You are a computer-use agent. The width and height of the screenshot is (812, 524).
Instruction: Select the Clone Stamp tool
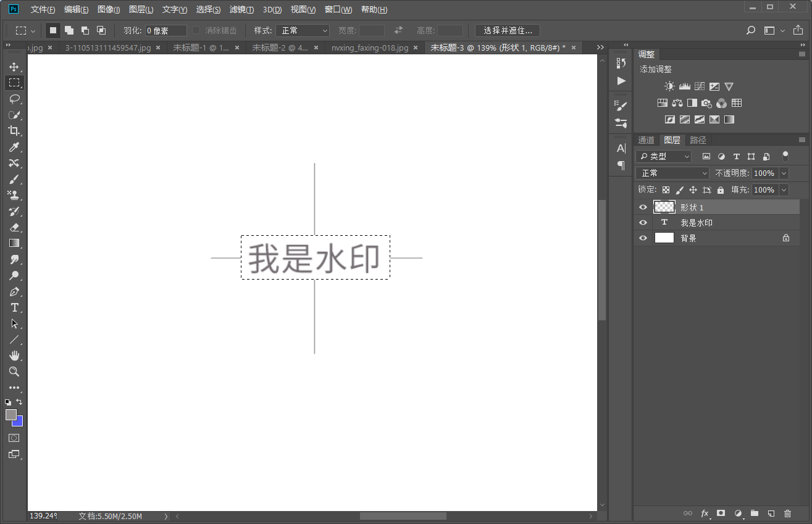pyautogui.click(x=14, y=195)
